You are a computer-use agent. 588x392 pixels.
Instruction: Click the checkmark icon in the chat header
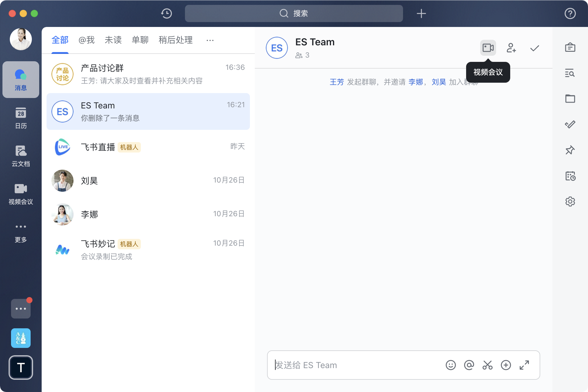(x=534, y=48)
